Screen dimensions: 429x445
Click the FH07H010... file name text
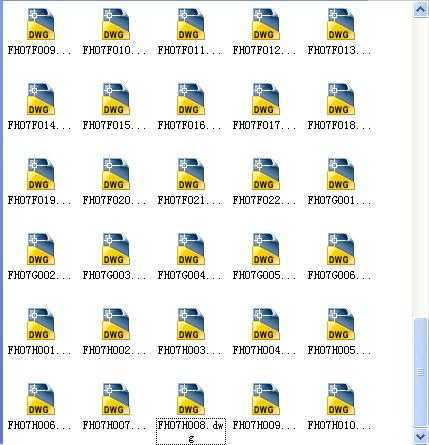click(x=339, y=425)
